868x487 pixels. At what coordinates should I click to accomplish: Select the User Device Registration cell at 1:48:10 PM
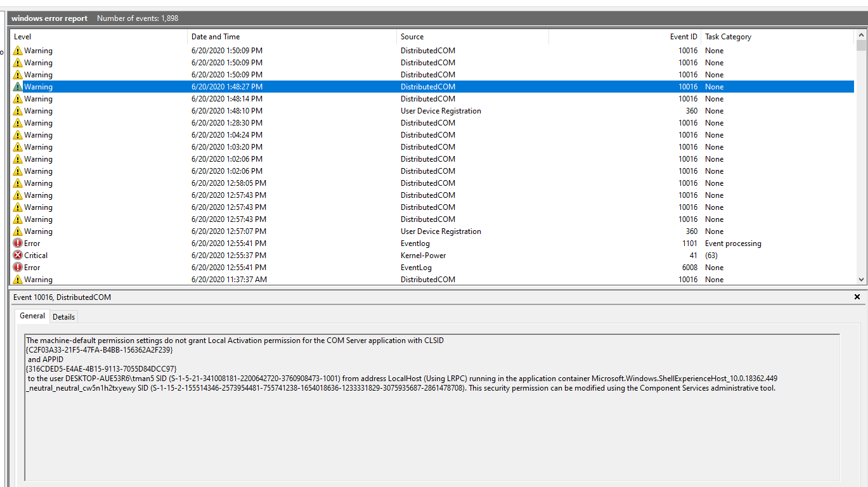(x=441, y=111)
